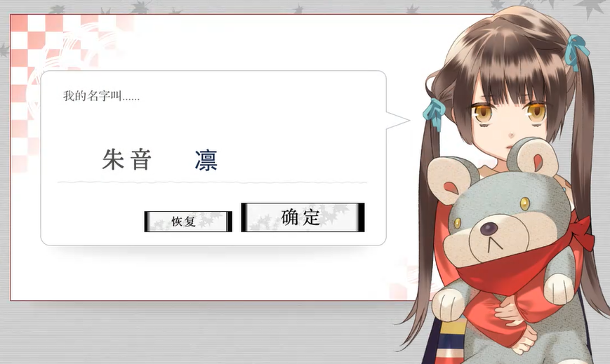The width and height of the screenshot is (610, 364).
Task: Click the 我的名字叫...... prompt text
Action: click(x=101, y=95)
